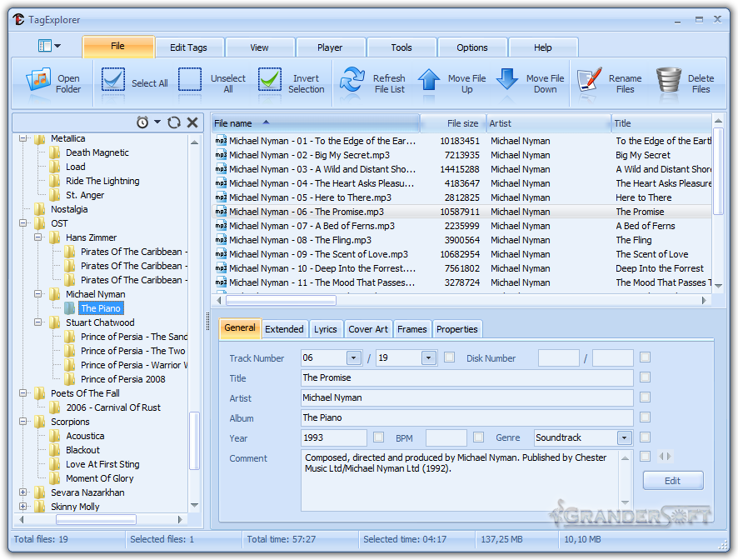This screenshot has width=738, height=560.
Task: Enable the checkbox beside the Year field
Action: tap(378, 437)
